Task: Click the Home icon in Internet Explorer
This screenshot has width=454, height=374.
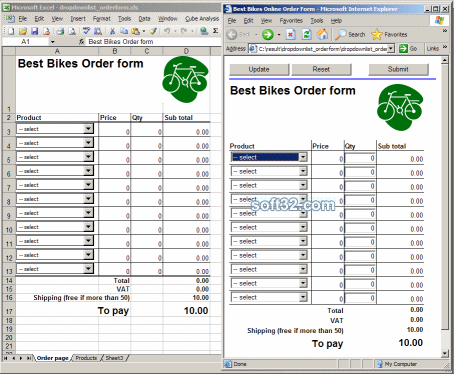Action: (322, 34)
